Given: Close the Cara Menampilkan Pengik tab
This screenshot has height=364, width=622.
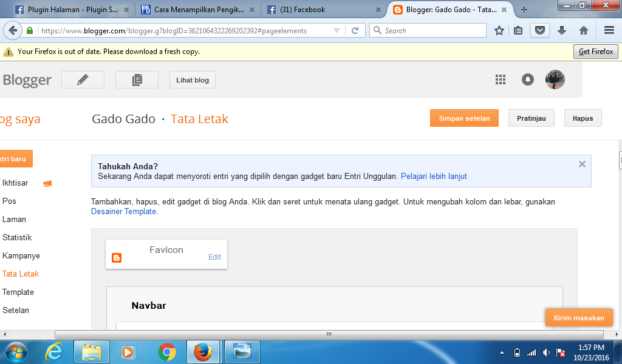Looking at the screenshot, I should click(x=252, y=10).
